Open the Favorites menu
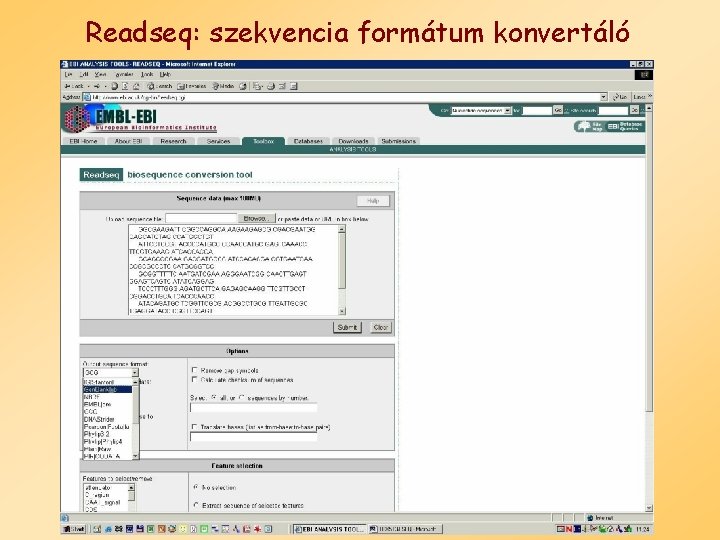Image resolution: width=720 pixels, height=540 pixels. point(124,74)
